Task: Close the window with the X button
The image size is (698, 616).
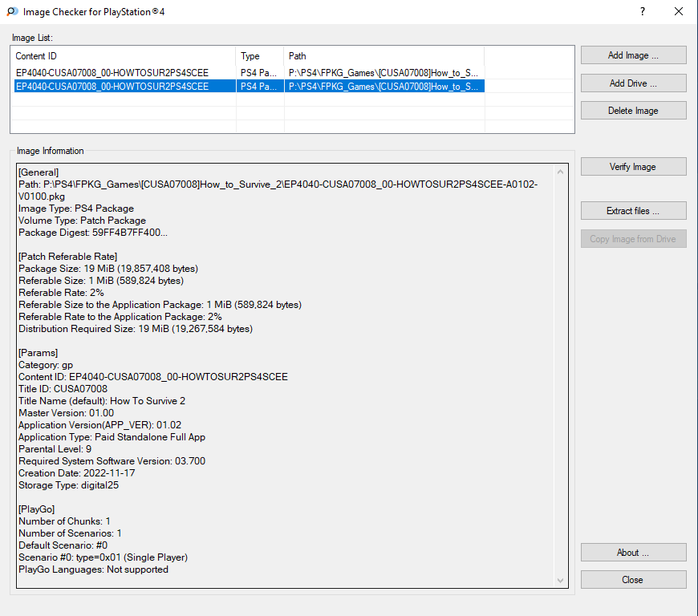Action: point(679,11)
